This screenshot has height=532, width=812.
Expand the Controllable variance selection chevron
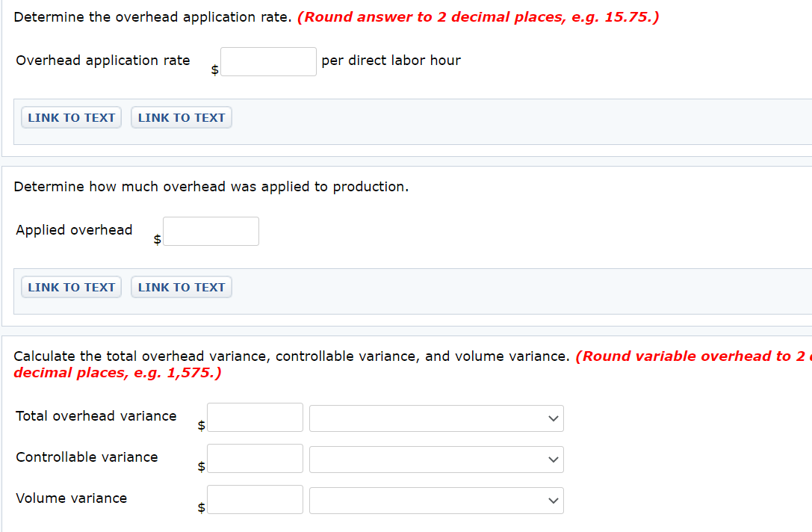[551, 460]
